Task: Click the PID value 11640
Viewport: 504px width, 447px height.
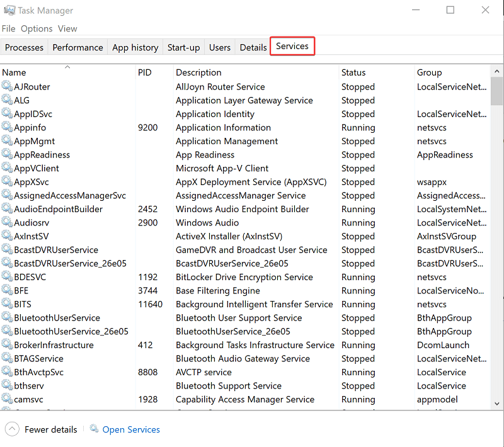Action: (151, 304)
